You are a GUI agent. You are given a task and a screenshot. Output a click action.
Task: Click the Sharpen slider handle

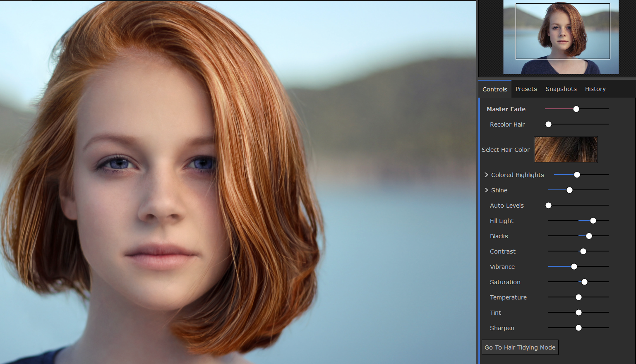pos(578,328)
